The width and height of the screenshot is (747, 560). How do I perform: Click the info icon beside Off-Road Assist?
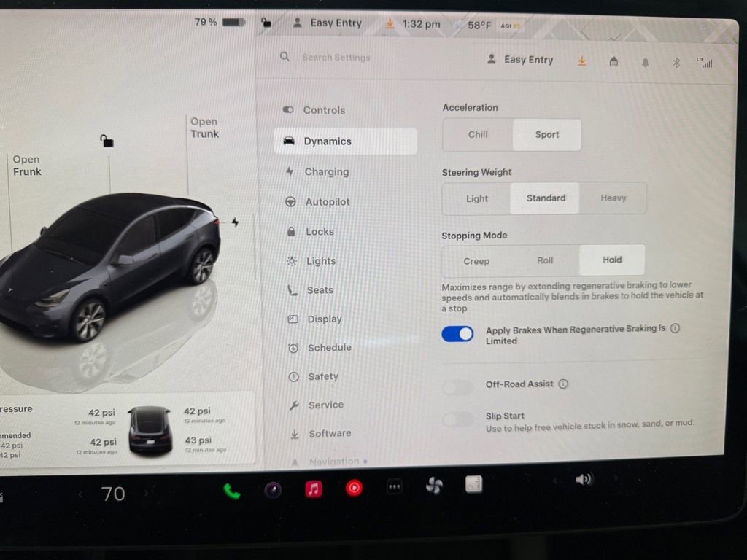[563, 384]
